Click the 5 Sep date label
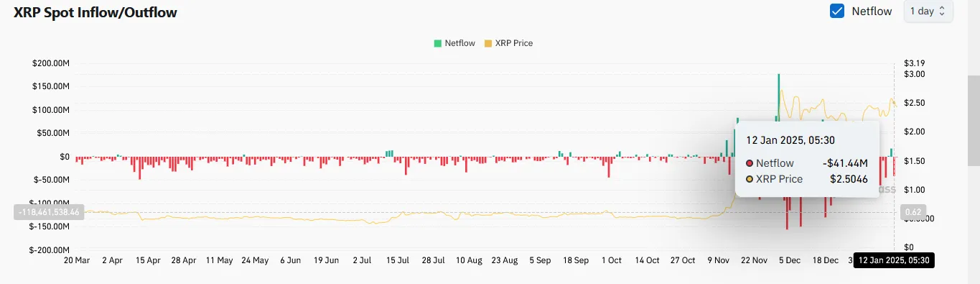 point(540,260)
